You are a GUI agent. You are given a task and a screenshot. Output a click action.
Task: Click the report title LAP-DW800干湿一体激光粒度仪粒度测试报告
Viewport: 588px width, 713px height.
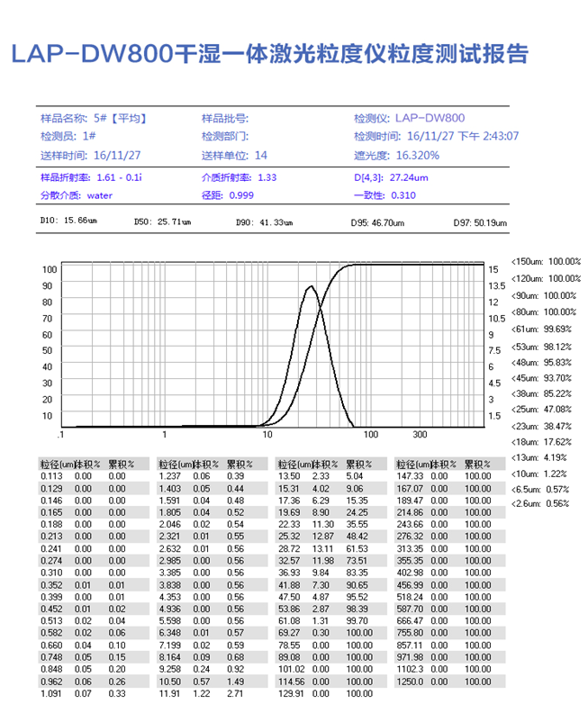[x=268, y=53]
